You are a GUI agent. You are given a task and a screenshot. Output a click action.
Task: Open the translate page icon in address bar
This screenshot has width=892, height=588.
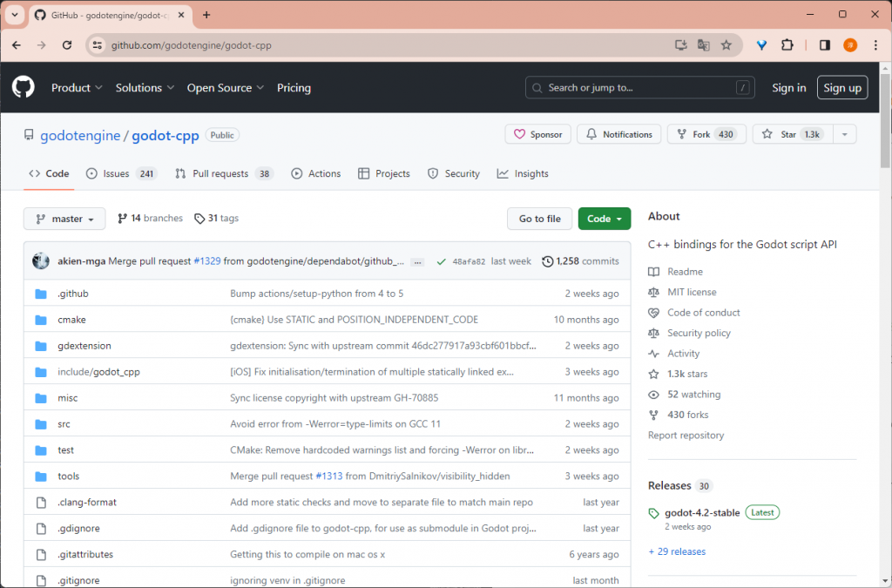(703, 45)
